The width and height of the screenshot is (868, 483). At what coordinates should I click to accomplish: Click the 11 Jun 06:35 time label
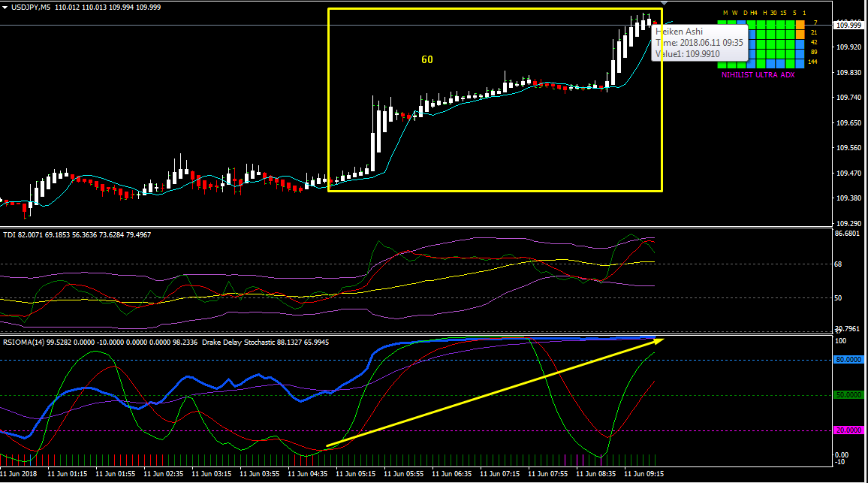pos(452,473)
